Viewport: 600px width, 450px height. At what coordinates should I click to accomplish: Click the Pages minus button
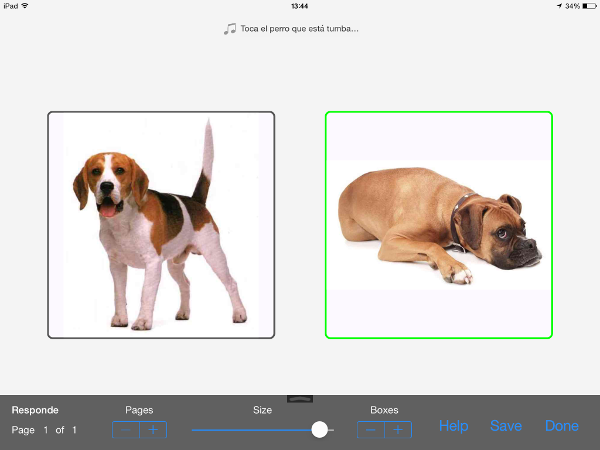[x=126, y=430]
